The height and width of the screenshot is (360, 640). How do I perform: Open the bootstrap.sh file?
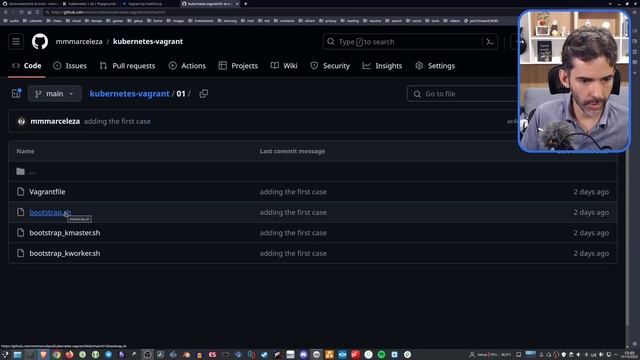pos(50,212)
